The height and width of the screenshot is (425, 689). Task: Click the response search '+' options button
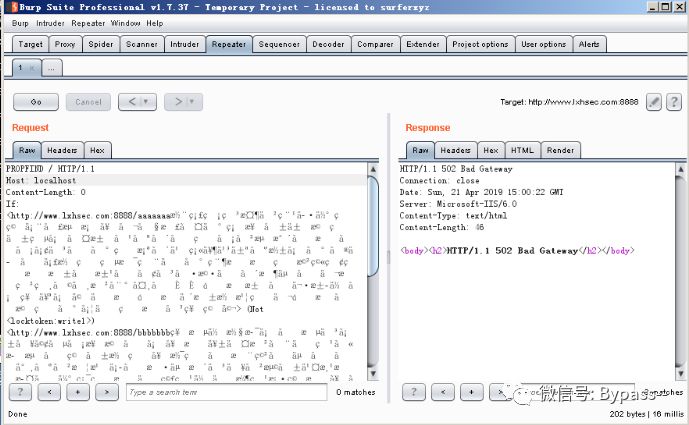[x=471, y=392]
